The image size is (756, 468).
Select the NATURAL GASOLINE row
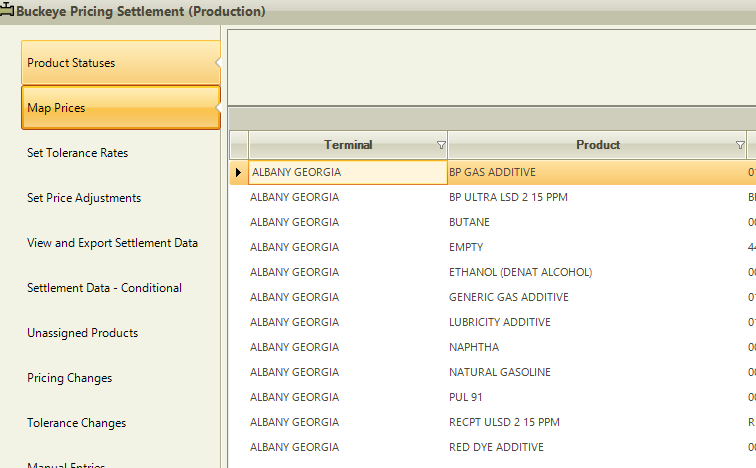coord(499,372)
